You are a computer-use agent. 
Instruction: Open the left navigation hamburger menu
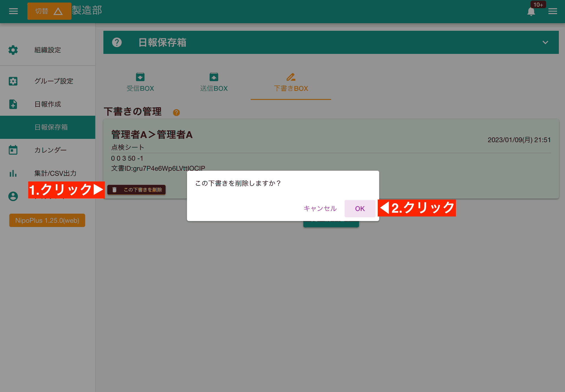click(x=13, y=11)
